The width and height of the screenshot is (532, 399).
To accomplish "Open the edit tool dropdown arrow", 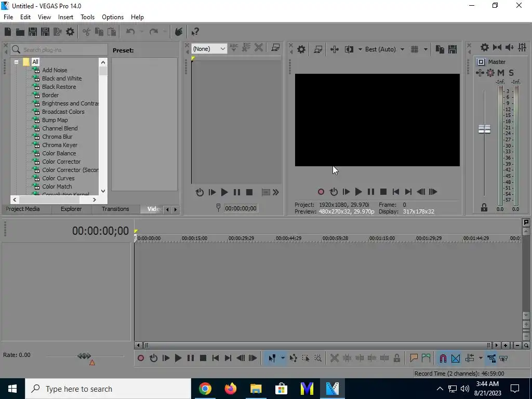I will [282, 358].
